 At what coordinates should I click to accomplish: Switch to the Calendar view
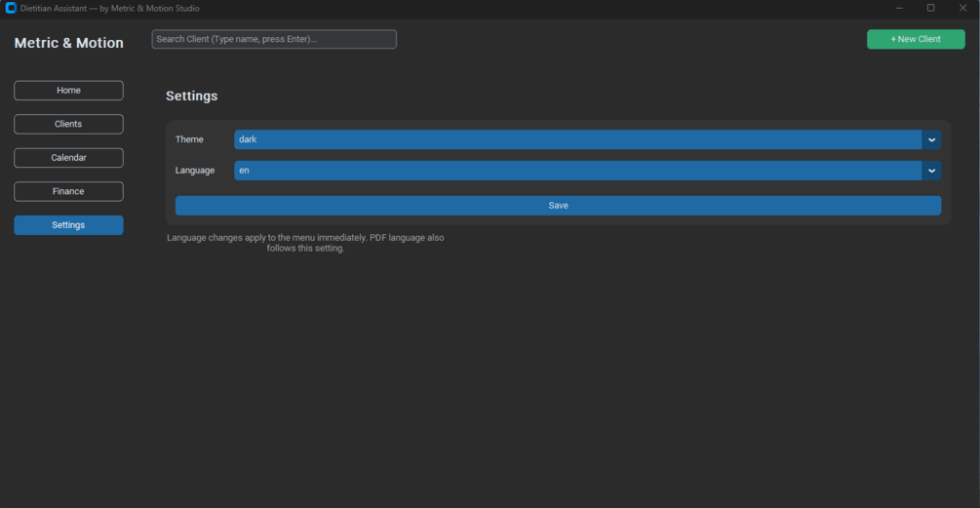click(69, 158)
